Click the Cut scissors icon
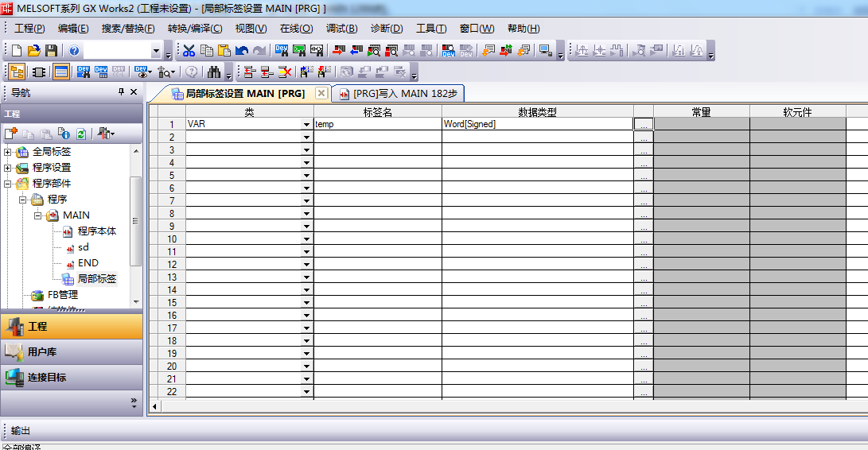Screen dimensions: 868x450 (x=189, y=51)
